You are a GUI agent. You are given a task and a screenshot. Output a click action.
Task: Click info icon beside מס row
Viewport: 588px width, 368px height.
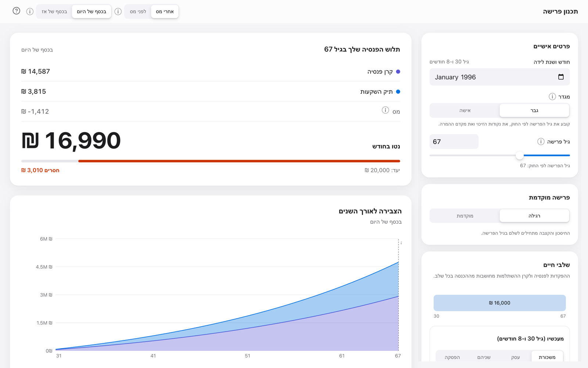point(385,110)
